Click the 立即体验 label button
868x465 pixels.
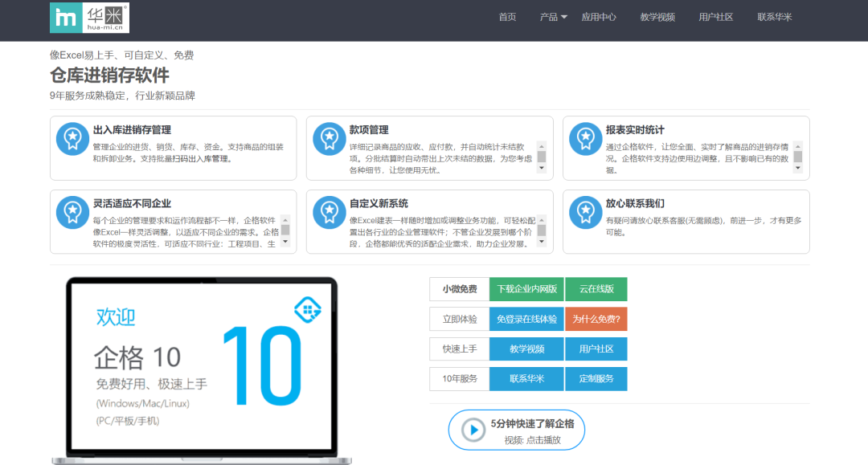tap(460, 319)
